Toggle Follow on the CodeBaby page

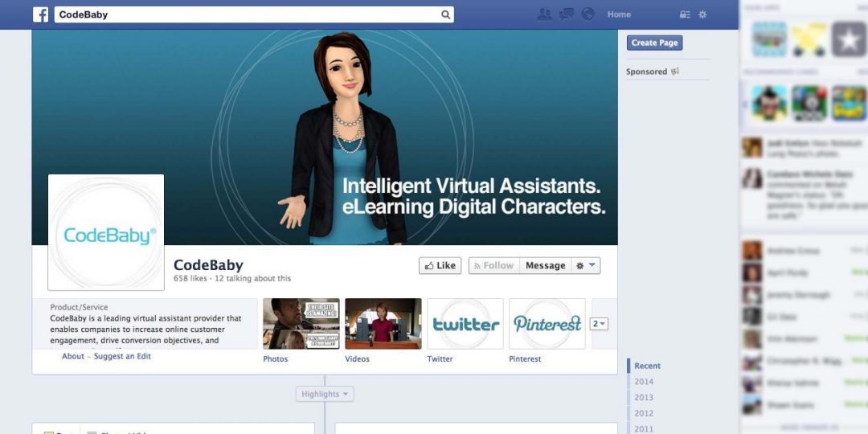click(492, 266)
